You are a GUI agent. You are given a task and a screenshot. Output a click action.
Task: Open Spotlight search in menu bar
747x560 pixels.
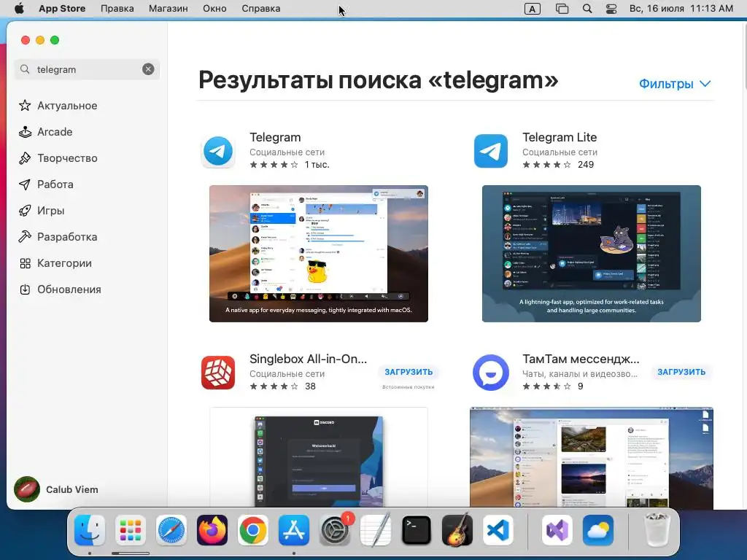pos(587,9)
